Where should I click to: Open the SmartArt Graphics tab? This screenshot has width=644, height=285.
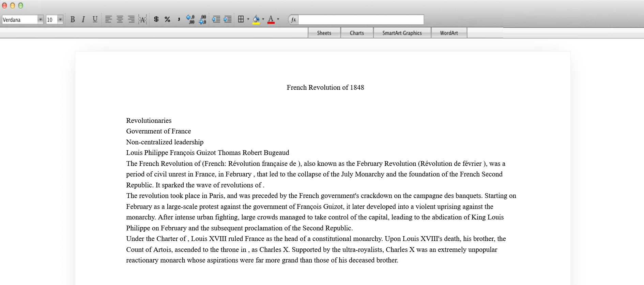(x=402, y=33)
